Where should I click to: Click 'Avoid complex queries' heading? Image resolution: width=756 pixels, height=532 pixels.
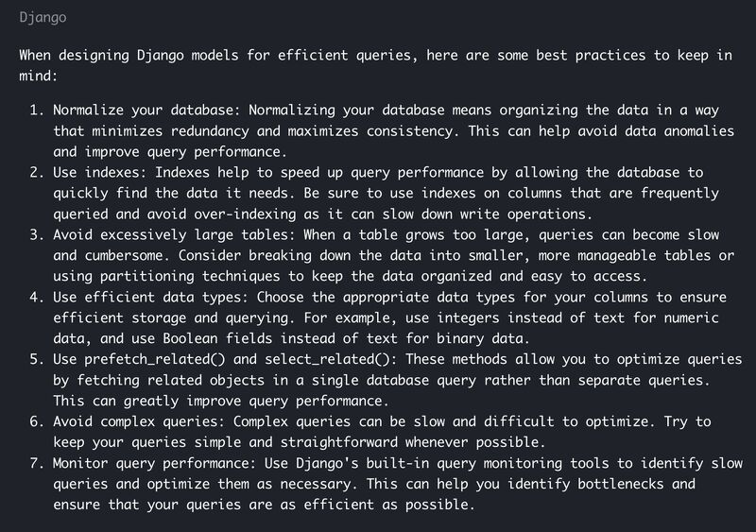138,422
